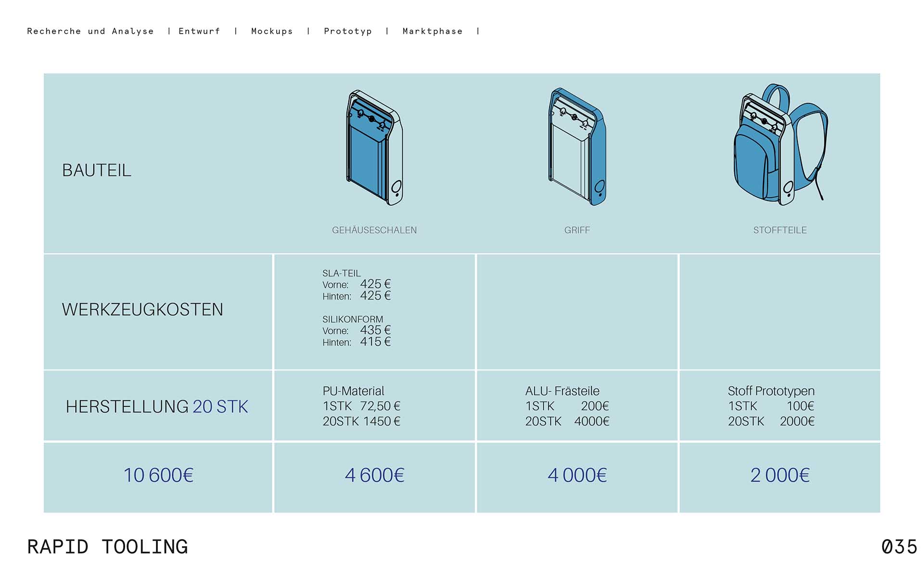The width and height of the screenshot is (924, 566).
Task: Open the Recherche und Analyse section
Action: tap(90, 31)
